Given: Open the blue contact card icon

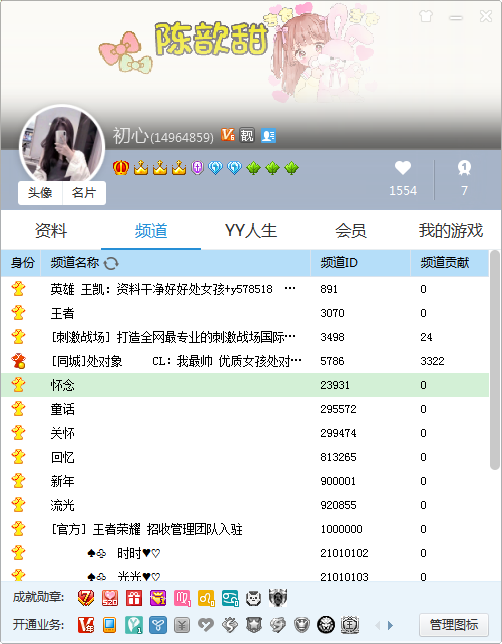Looking at the screenshot, I should (x=268, y=136).
